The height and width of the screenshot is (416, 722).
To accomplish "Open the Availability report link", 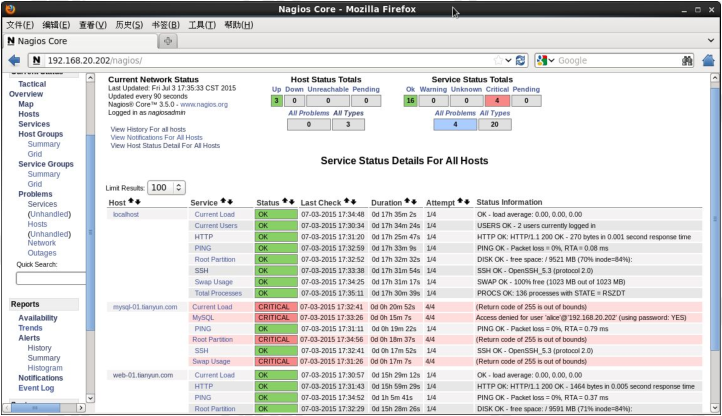I will (x=38, y=318).
